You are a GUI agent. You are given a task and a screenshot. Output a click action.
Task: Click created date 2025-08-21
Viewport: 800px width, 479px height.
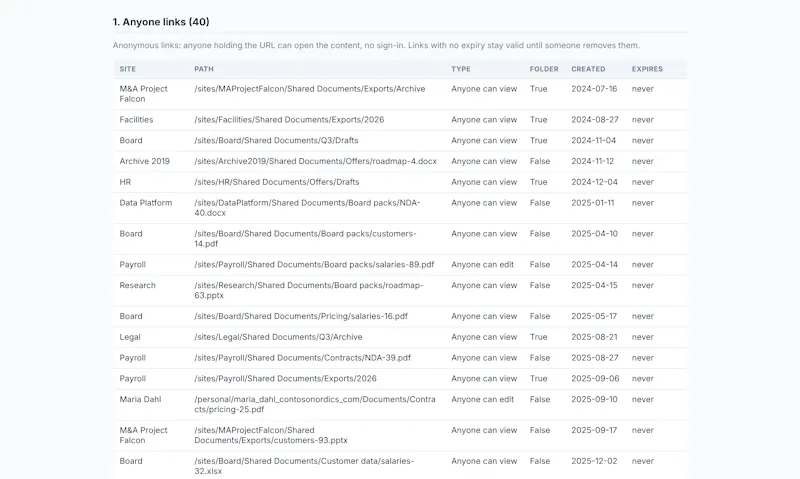[594, 337]
